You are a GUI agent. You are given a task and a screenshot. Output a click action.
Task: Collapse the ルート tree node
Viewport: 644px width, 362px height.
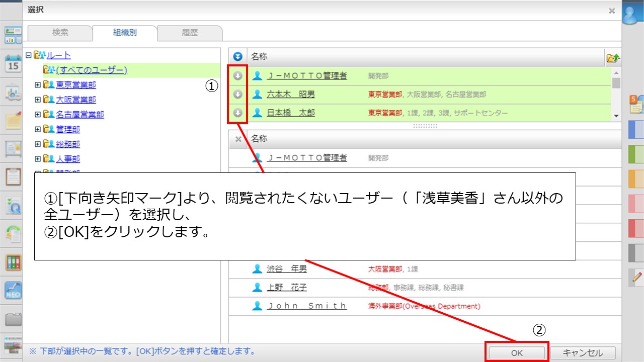coord(29,55)
